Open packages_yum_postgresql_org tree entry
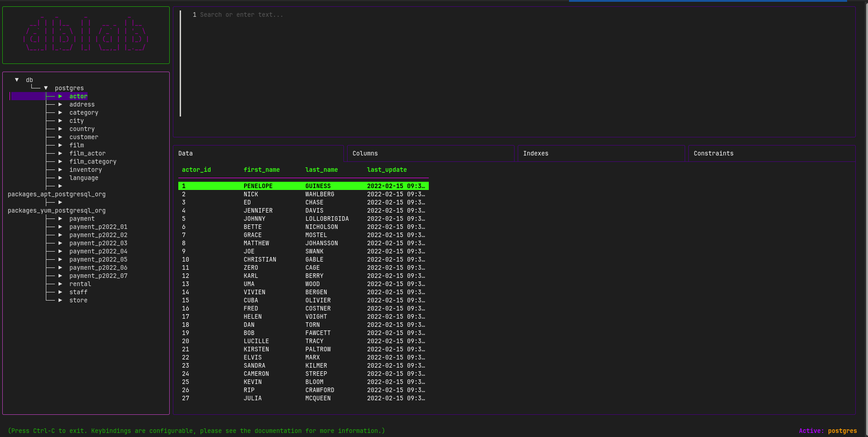 (x=57, y=210)
